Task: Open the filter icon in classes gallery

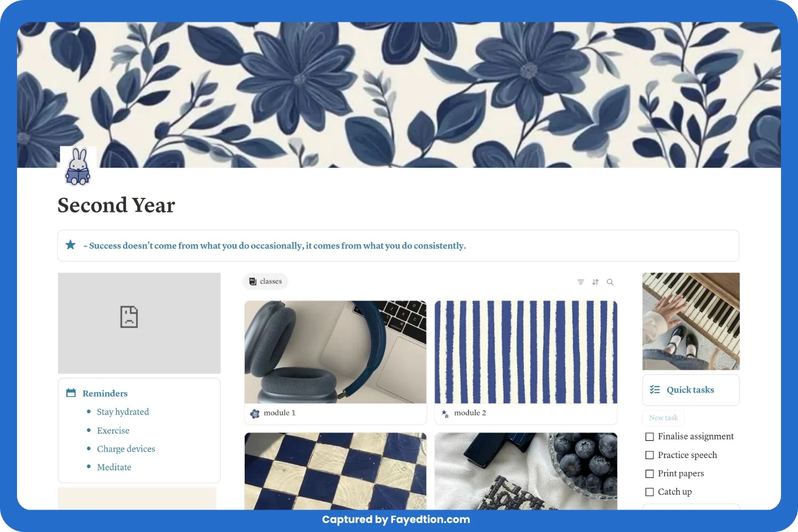Action: point(580,282)
